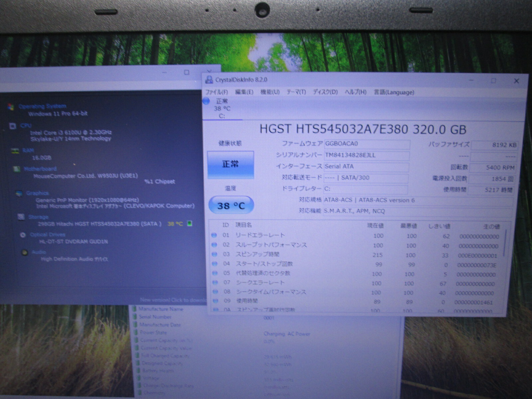Click status circle for SMART ID 03
Screen dimensions: 532x399
(x=215, y=254)
